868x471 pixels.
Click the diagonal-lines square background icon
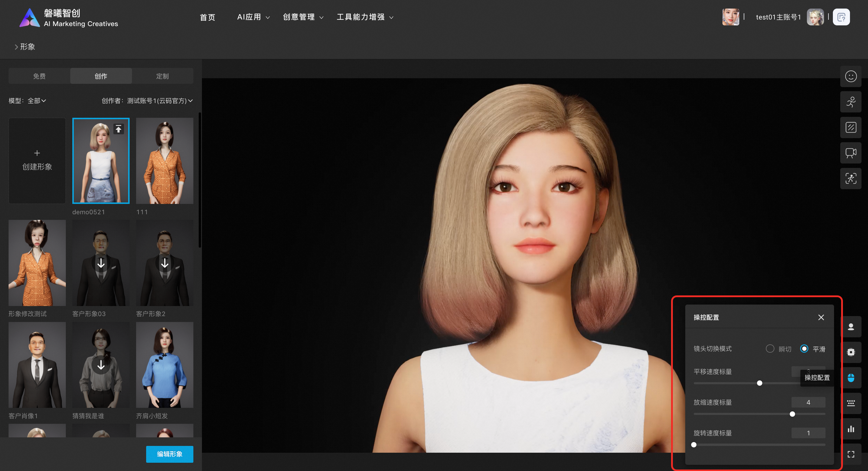851,128
